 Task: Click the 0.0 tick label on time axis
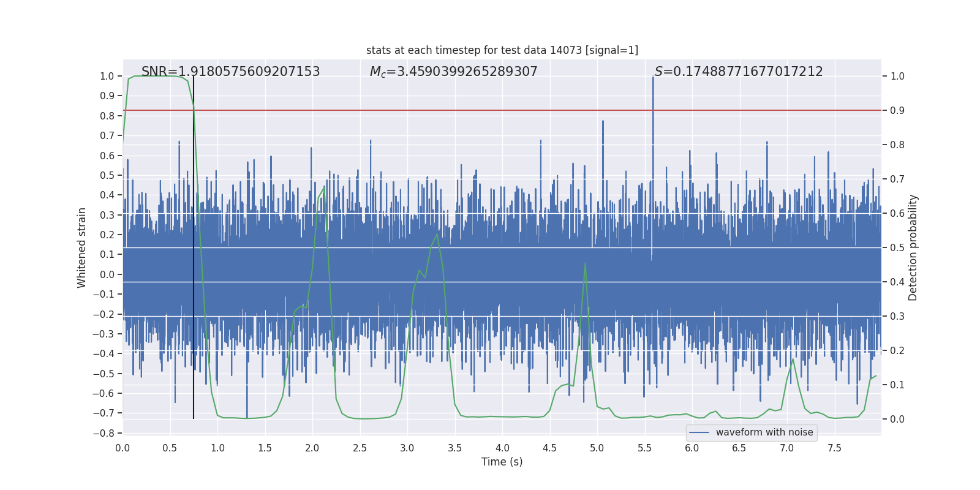tap(123, 448)
